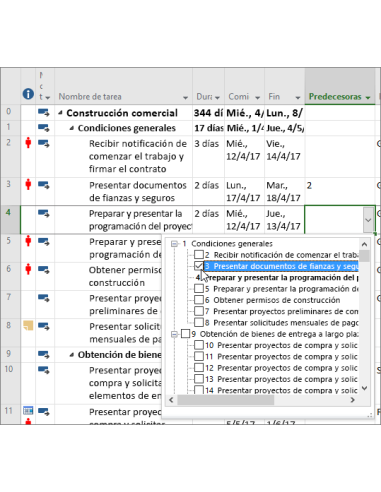Check task 2 Recibir notificación in predecessor list
The image size is (381, 492).
coord(199,255)
